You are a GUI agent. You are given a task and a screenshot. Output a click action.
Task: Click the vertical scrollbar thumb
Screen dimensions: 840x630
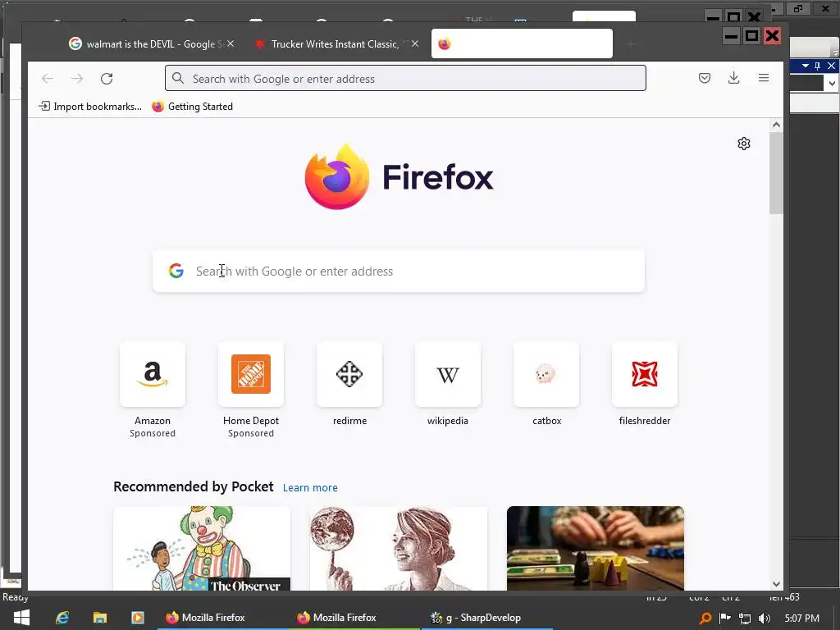[x=776, y=173]
